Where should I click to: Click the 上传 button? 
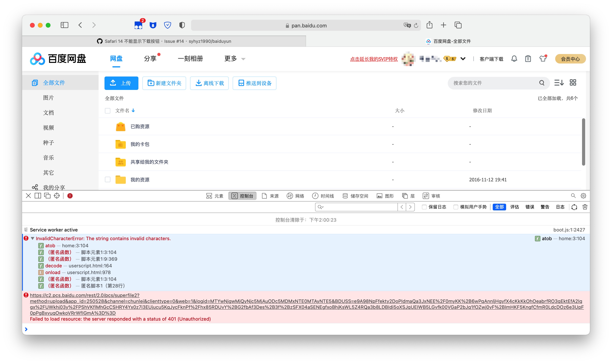click(x=121, y=83)
